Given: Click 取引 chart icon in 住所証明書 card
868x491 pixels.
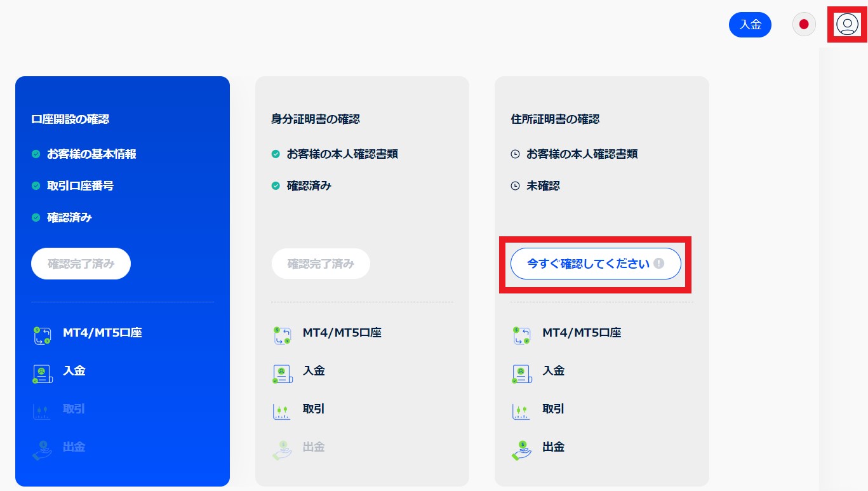Looking at the screenshot, I should 521,411.
